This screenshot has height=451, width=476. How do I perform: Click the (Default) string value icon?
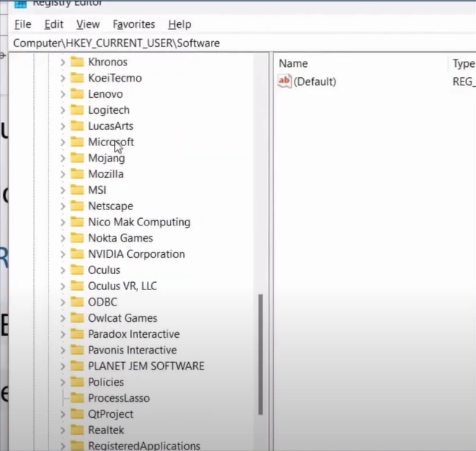coord(284,81)
